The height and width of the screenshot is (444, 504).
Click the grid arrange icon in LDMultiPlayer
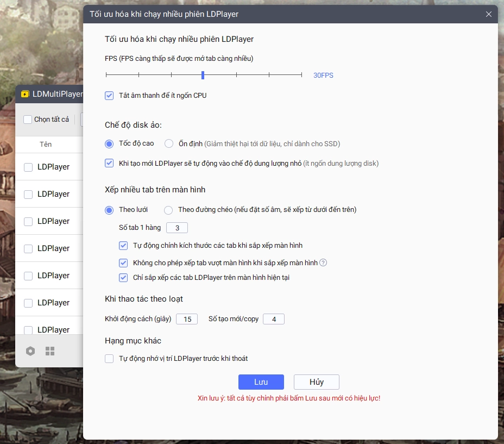[50, 351]
